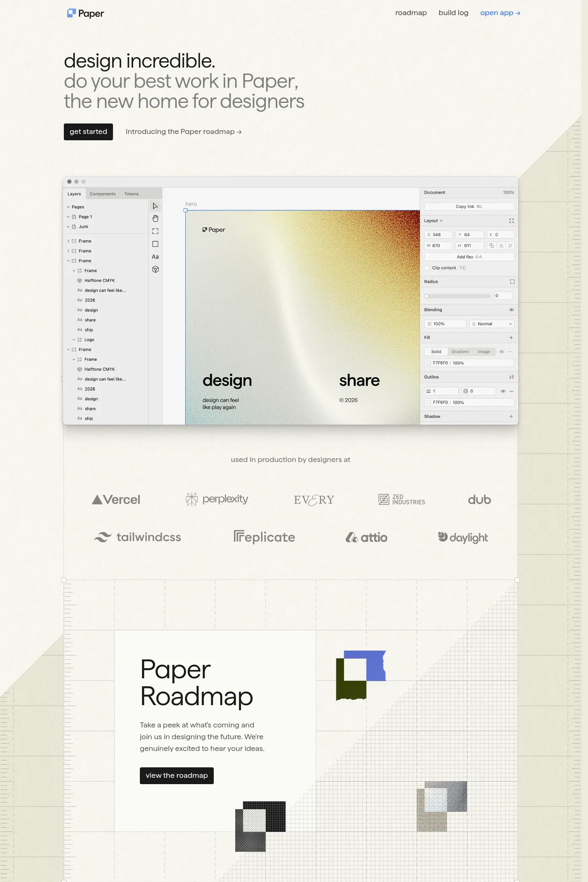The height and width of the screenshot is (882, 588).
Task: Select the Gradient fill type tab
Action: pyautogui.click(x=460, y=352)
